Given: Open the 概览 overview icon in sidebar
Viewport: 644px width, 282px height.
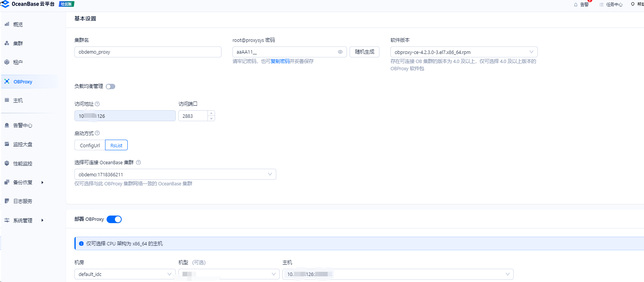Looking at the screenshot, I should tap(7, 24).
